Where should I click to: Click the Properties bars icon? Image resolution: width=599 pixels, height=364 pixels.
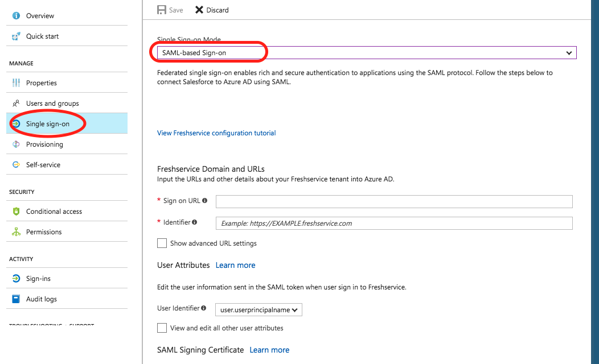16,83
